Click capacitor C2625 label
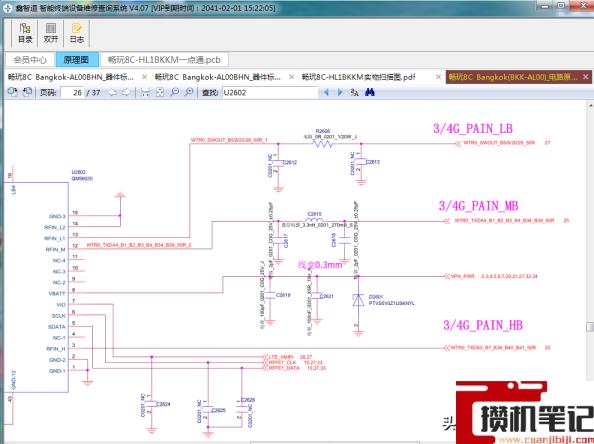This screenshot has width=594, height=444. (x=219, y=410)
